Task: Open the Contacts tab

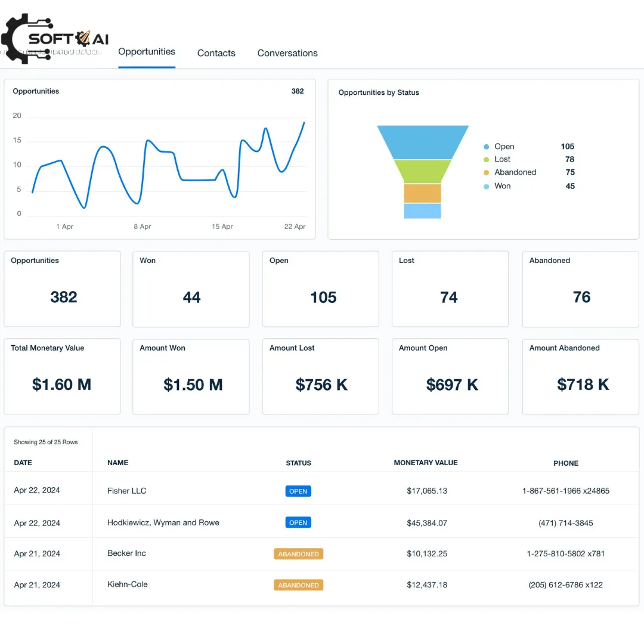Action: [x=216, y=53]
